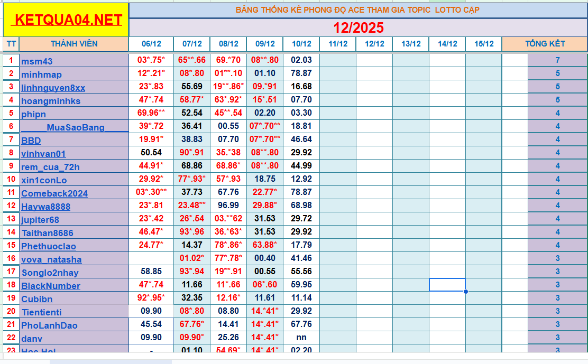The width and height of the screenshot is (588, 364).
Task: Open the KETQUA04.NET link
Action: (x=69, y=20)
